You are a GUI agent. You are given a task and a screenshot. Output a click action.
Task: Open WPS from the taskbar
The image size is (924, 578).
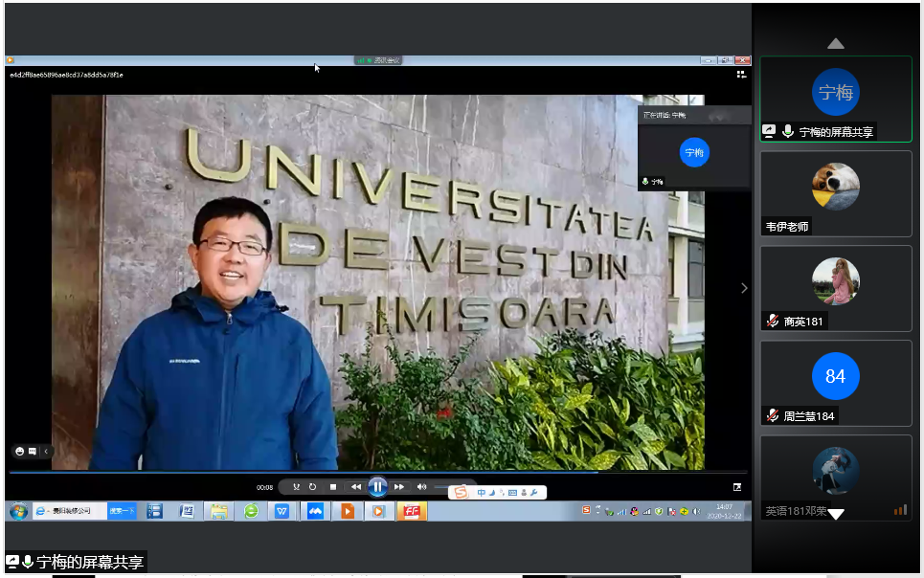282,511
